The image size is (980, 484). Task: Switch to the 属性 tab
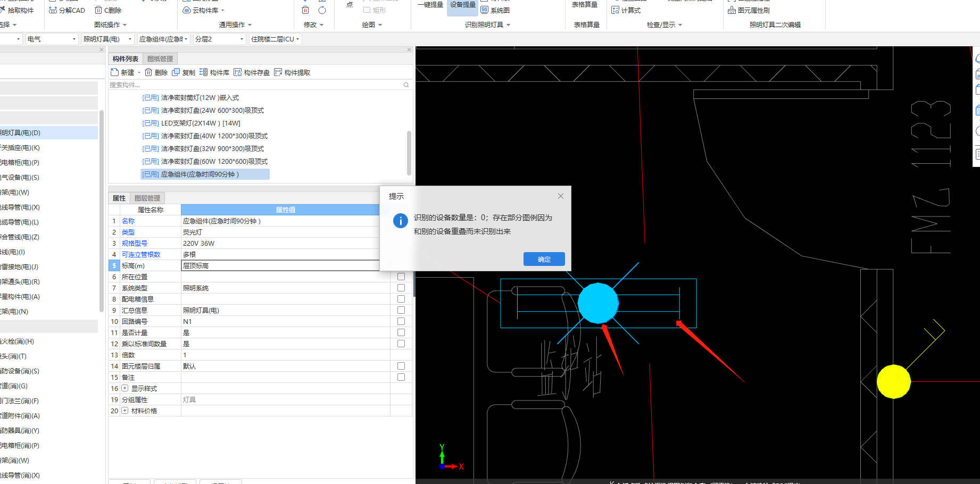pos(119,198)
